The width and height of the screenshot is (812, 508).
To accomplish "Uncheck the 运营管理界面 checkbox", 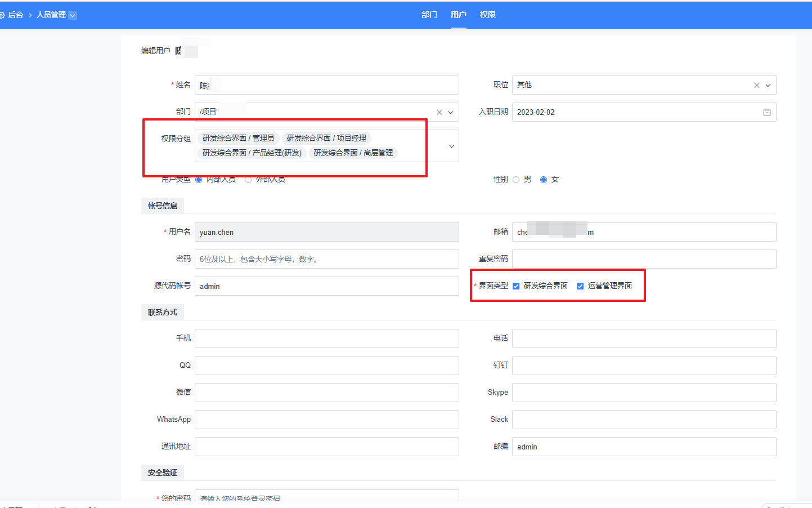I will [x=580, y=286].
